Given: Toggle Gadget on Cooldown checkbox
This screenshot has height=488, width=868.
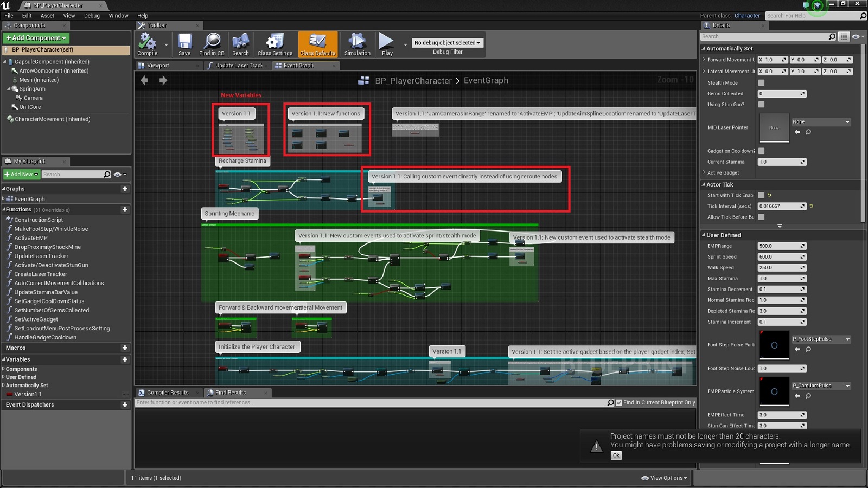Looking at the screenshot, I should click(761, 151).
